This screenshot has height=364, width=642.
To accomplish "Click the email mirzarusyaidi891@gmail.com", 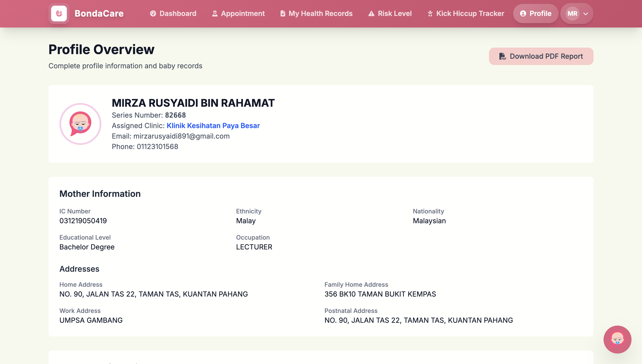I will pos(181,136).
